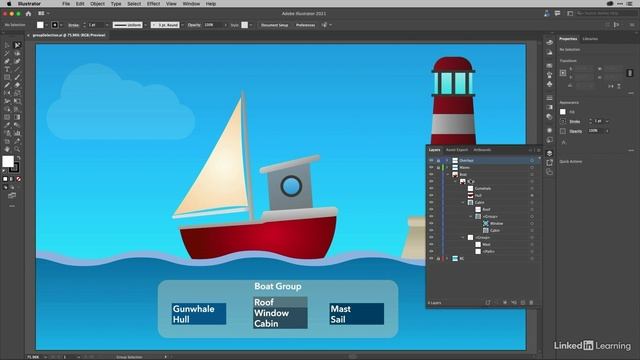This screenshot has height=360, width=640.
Task: Select the Gunwhale sublayer row
Action: 484,189
